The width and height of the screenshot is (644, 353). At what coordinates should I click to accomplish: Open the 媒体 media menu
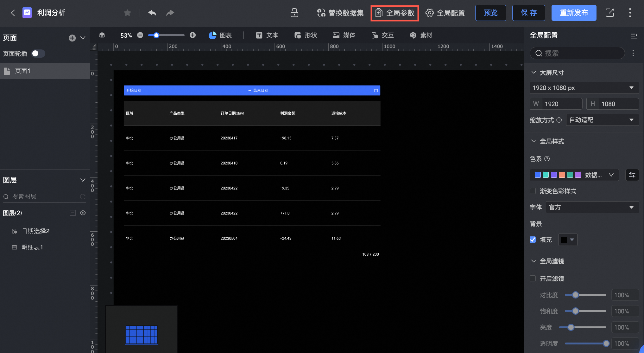(344, 35)
